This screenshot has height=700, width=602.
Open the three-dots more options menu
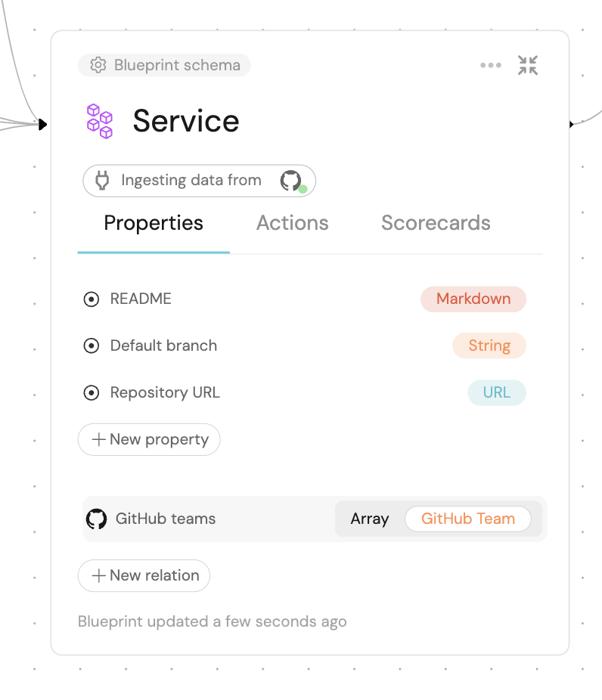point(491,65)
